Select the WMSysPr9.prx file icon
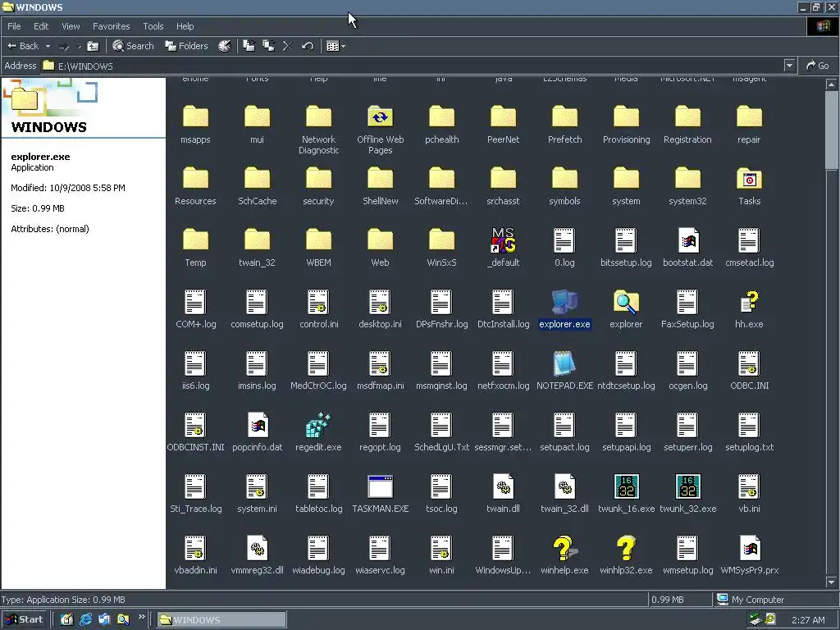The width and height of the screenshot is (840, 630). click(x=749, y=549)
